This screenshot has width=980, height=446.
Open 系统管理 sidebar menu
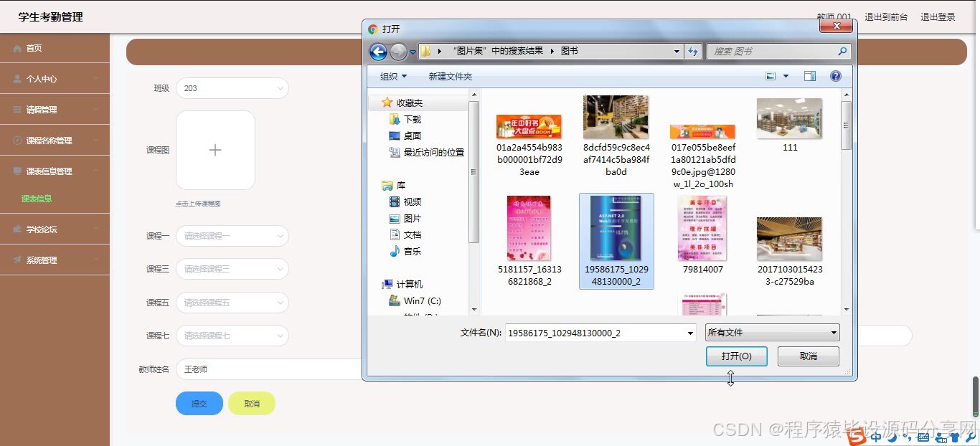pyautogui.click(x=55, y=260)
